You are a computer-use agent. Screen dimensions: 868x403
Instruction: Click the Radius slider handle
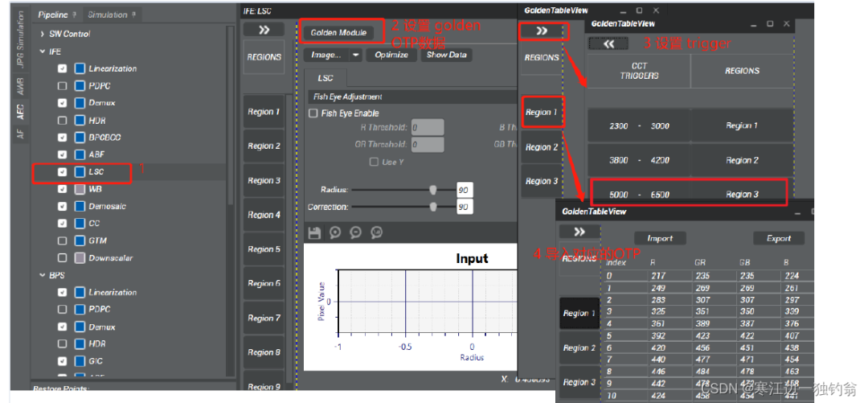(x=433, y=190)
